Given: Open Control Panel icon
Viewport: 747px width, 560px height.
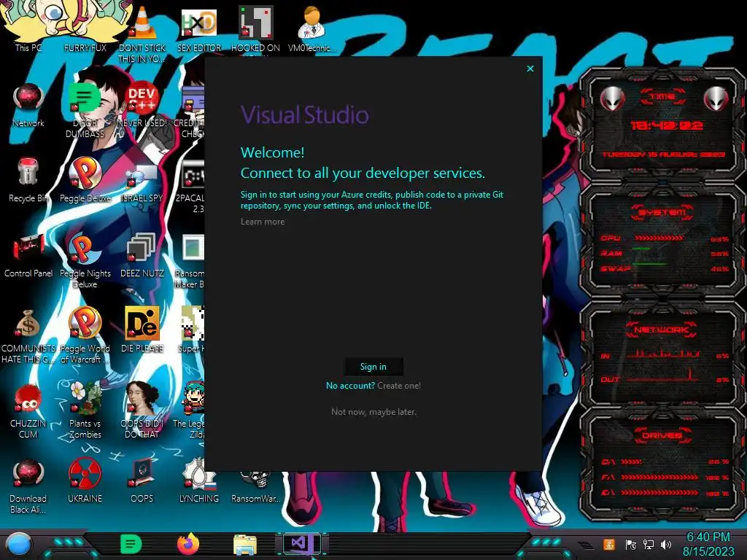Looking at the screenshot, I should click(x=28, y=255).
